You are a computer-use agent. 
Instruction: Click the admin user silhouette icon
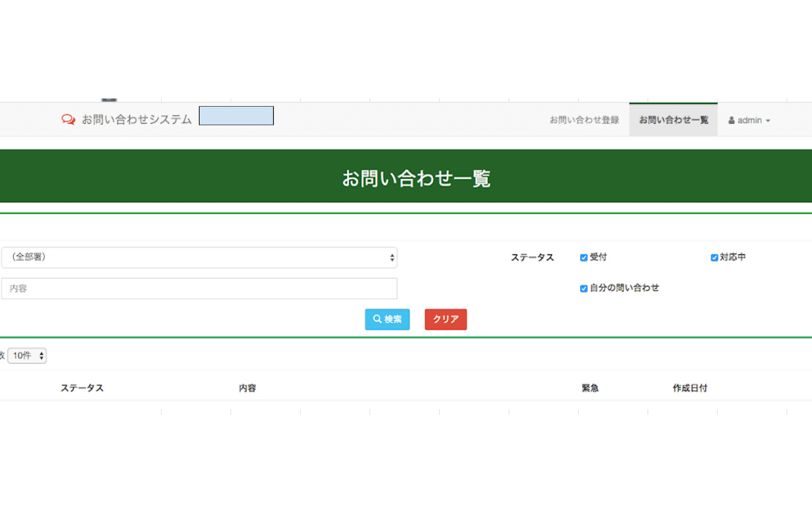pyautogui.click(x=731, y=121)
